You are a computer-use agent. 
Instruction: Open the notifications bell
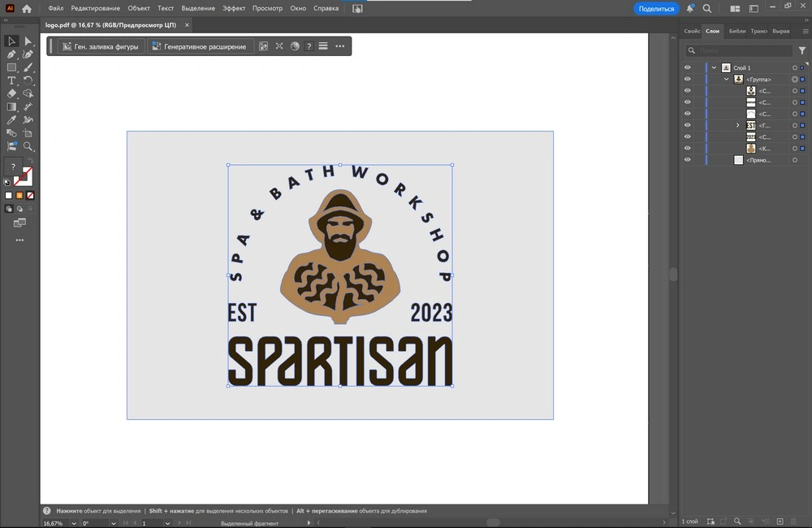coord(690,8)
